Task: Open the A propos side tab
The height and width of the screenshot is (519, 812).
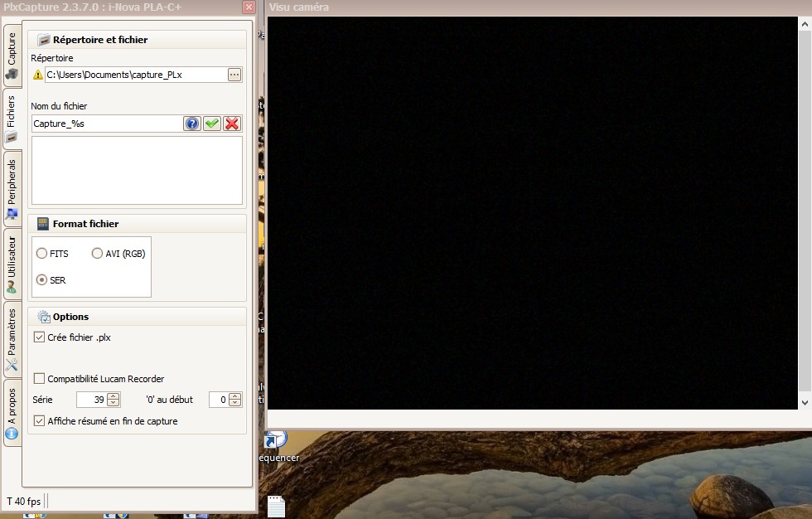Action: tap(12, 413)
